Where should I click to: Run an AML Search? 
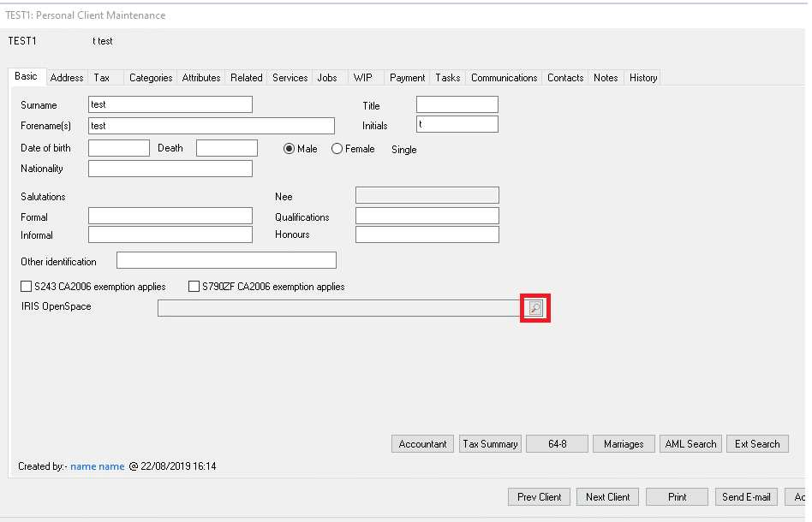690,443
